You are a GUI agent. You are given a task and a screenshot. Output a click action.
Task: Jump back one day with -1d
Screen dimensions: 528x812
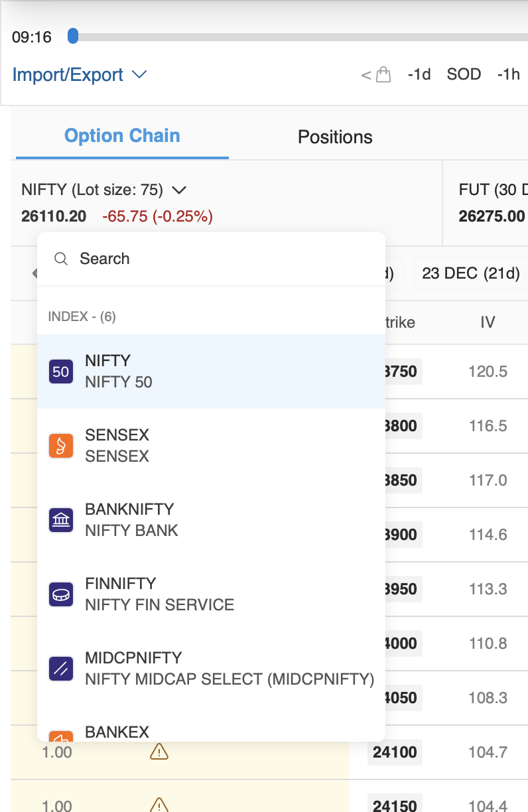pyautogui.click(x=419, y=74)
